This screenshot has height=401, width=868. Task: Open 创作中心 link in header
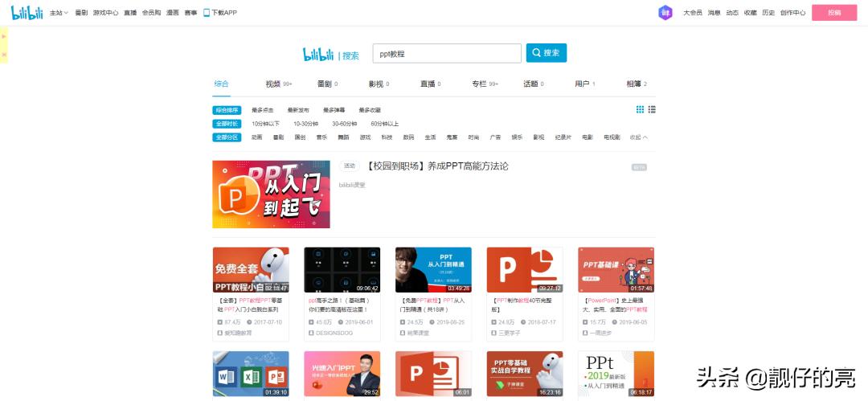click(792, 12)
